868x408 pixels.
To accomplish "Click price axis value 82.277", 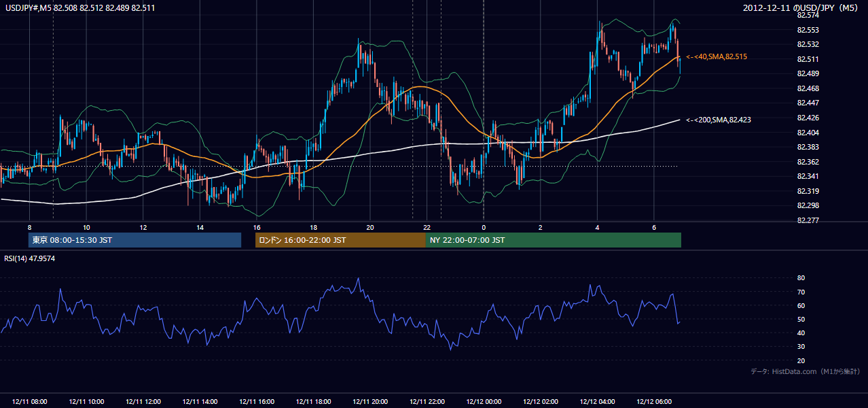I will [808, 220].
